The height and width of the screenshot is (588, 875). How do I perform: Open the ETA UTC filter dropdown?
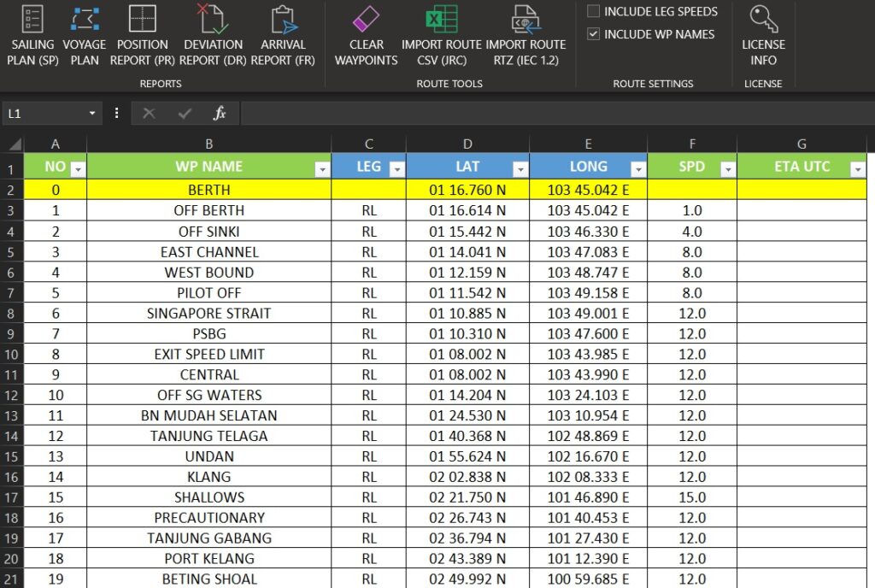click(857, 169)
